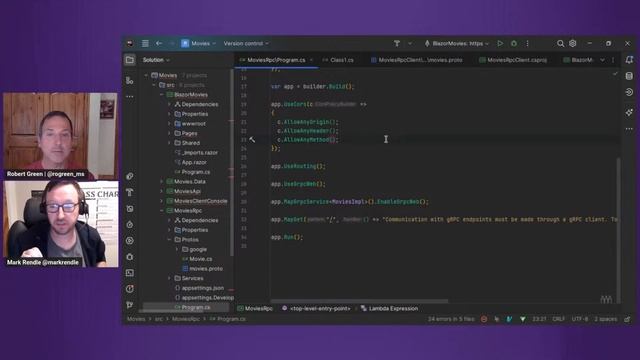Click the inspection checkmark widget in editor
640x360 pixels.
615,74
